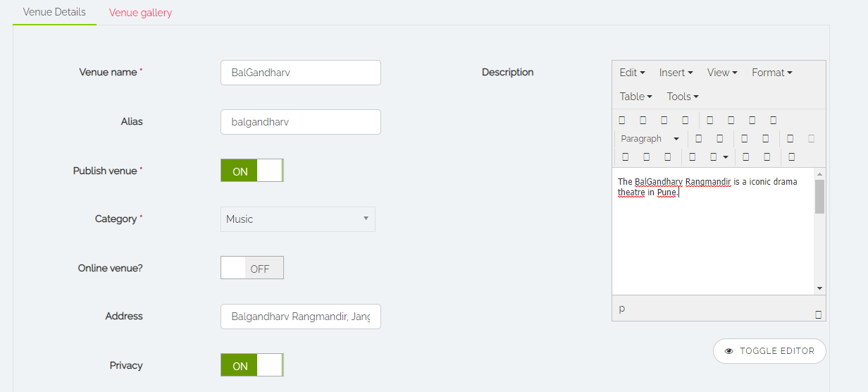Insert a bullet list using the toolbar icon
This screenshot has height=392, width=868.
click(699, 139)
